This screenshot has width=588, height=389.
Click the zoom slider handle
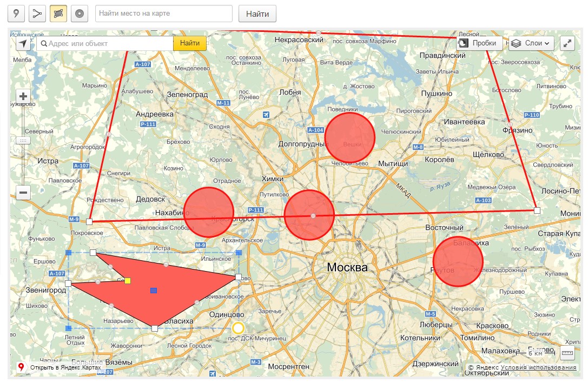(23, 141)
